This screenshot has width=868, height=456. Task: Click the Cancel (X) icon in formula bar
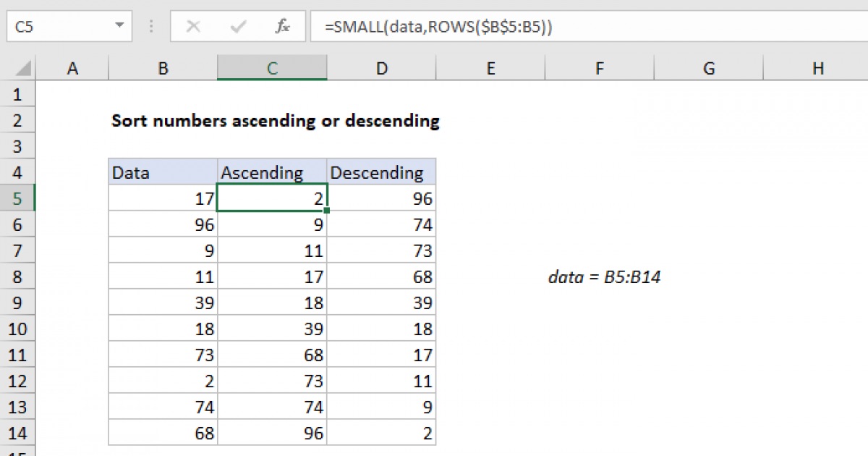(x=193, y=26)
